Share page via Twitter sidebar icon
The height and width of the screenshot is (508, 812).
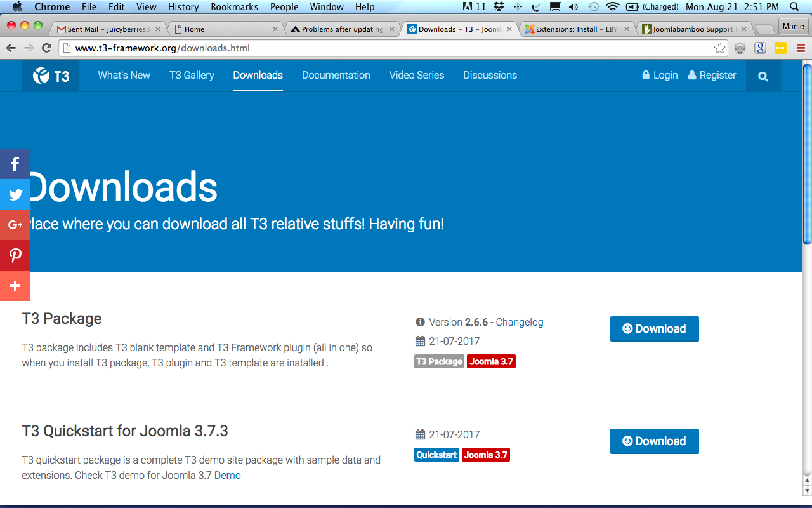[15, 194]
